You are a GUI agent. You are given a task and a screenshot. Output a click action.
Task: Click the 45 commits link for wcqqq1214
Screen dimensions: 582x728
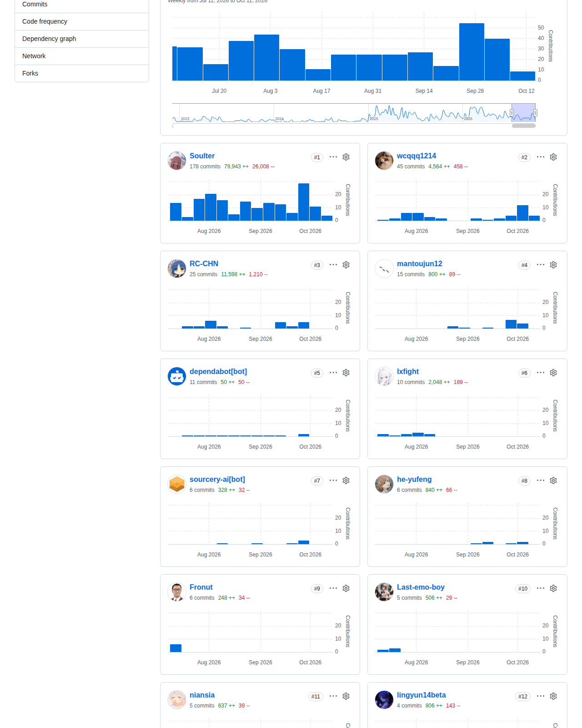point(411,167)
